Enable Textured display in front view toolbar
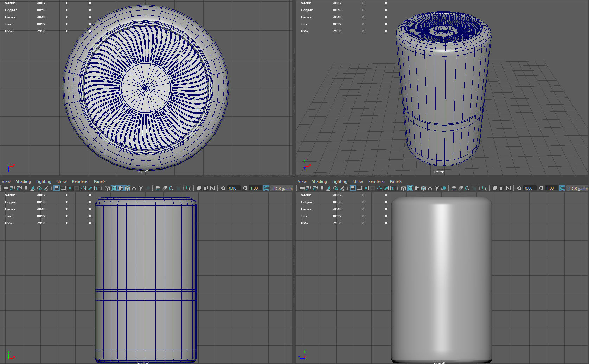Screen dimensions: 589x364 [x=134, y=188]
